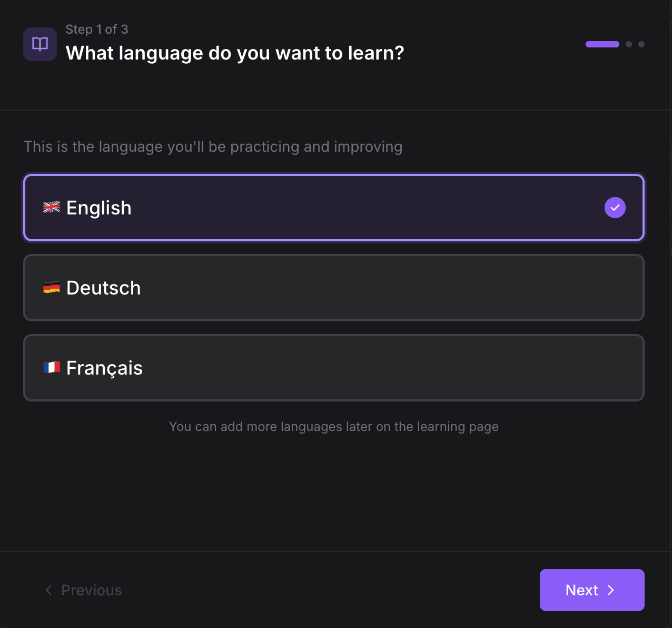Click the question heading text
Screen dimensions: 672x628
click(234, 53)
